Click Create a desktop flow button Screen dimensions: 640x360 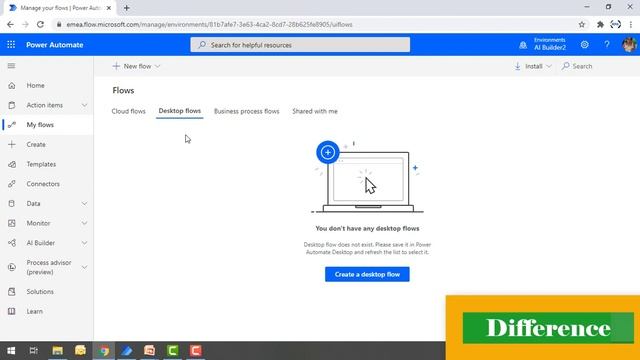[367, 274]
